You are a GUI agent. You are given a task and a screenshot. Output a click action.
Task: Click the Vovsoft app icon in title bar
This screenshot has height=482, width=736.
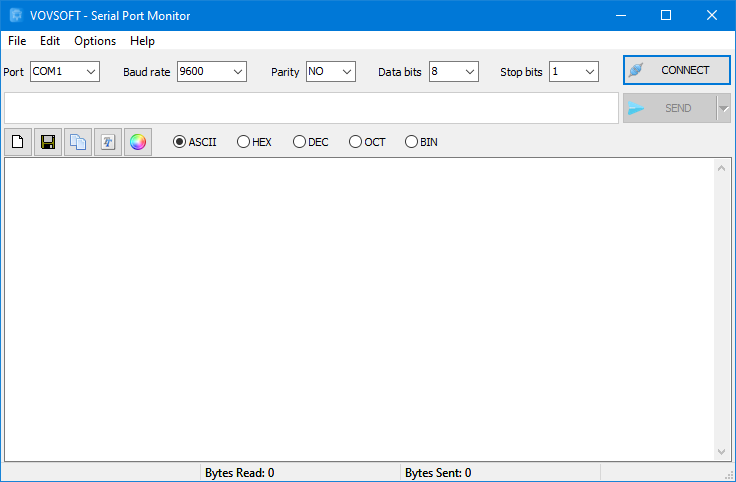(x=16, y=15)
